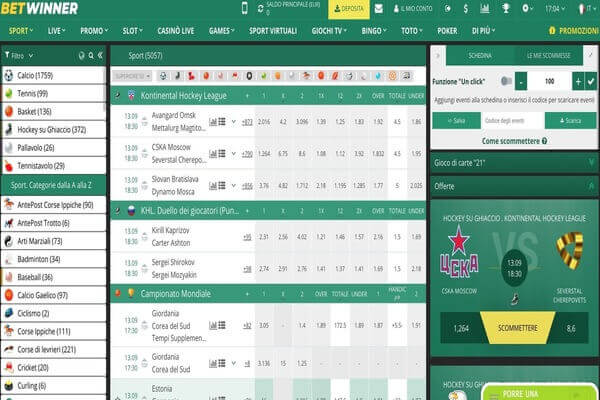The height and width of the screenshot is (400, 600).
Task: Open the IT language selector
Action: point(587,8)
